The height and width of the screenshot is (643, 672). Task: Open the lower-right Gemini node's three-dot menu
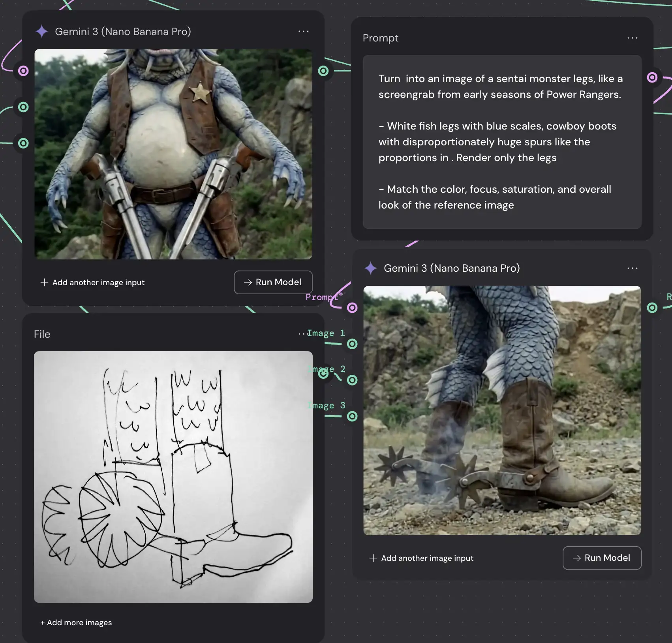[632, 268]
